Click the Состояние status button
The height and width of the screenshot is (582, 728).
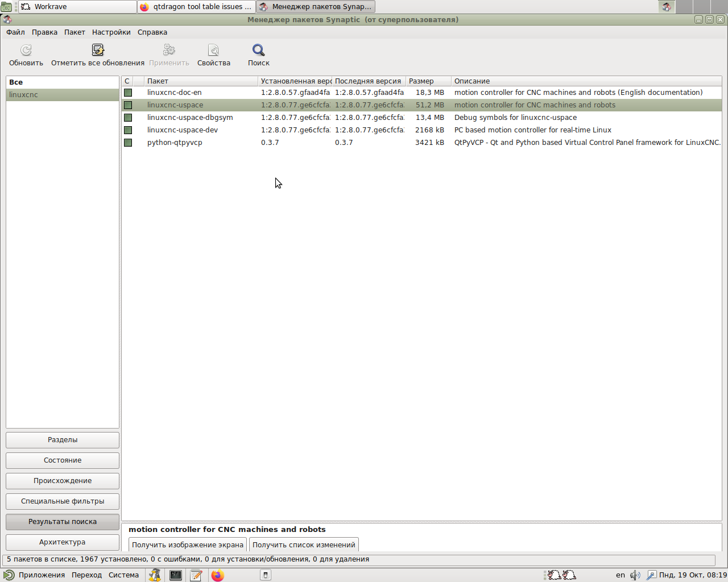(x=63, y=460)
